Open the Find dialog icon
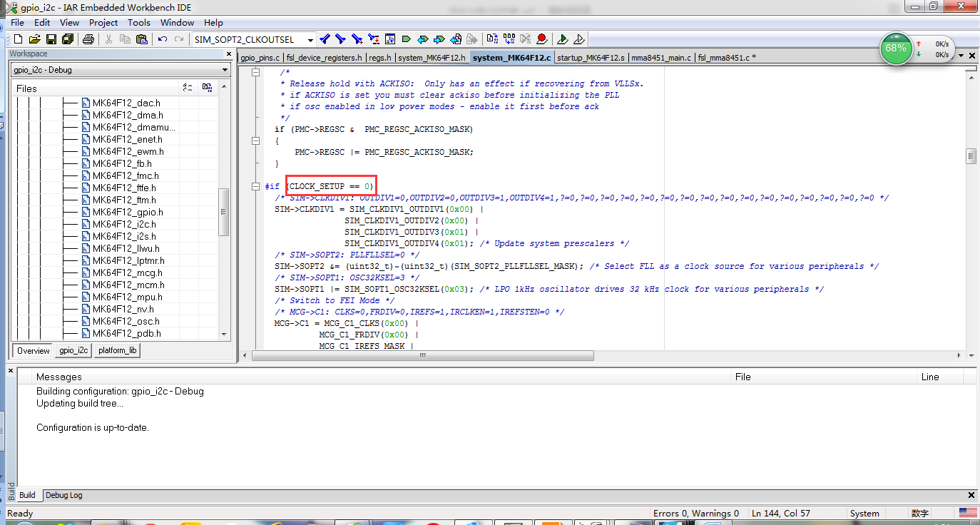The width and height of the screenshot is (980, 525). [x=357, y=39]
